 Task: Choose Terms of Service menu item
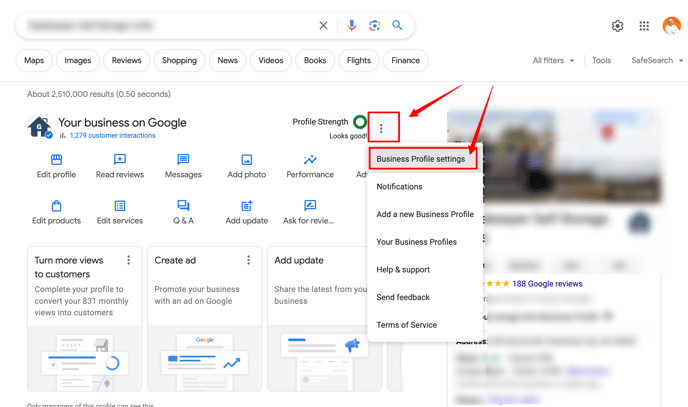point(425,325)
